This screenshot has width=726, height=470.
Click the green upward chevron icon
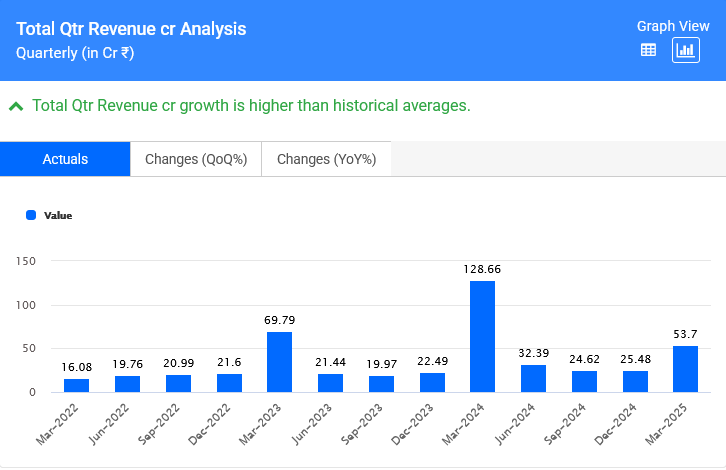(16, 106)
